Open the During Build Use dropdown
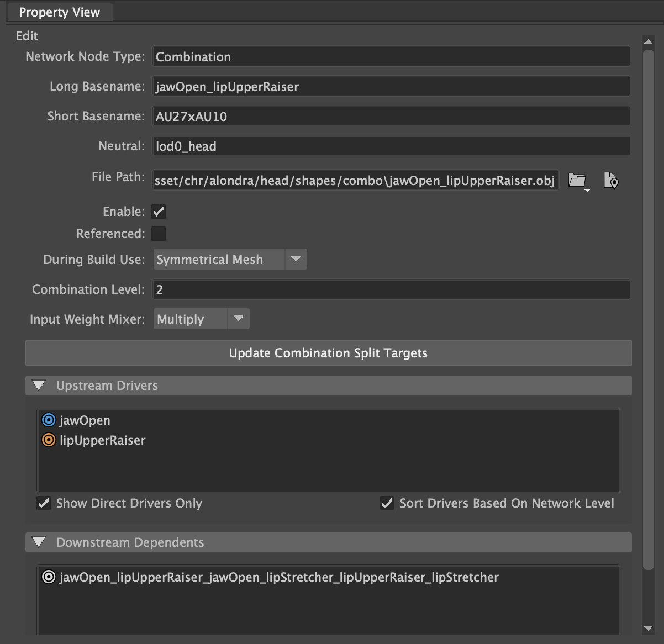Viewport: 664px width, 644px height. click(230, 260)
